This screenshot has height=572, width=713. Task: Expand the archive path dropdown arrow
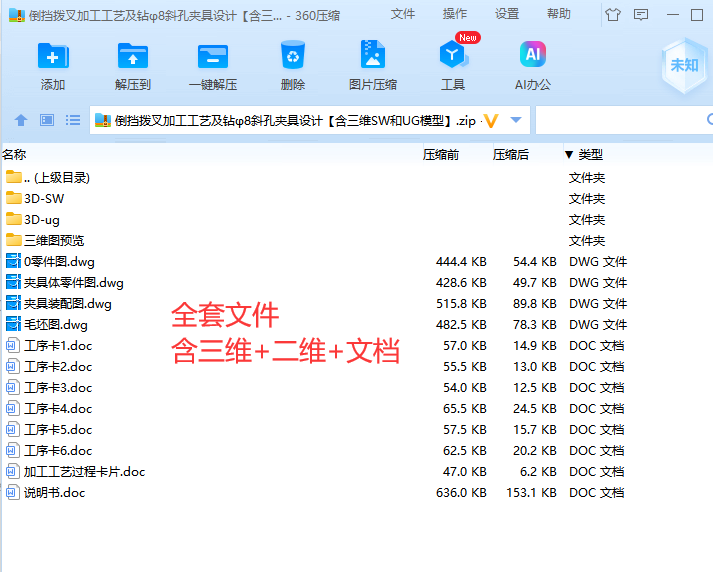pyautogui.click(x=516, y=120)
